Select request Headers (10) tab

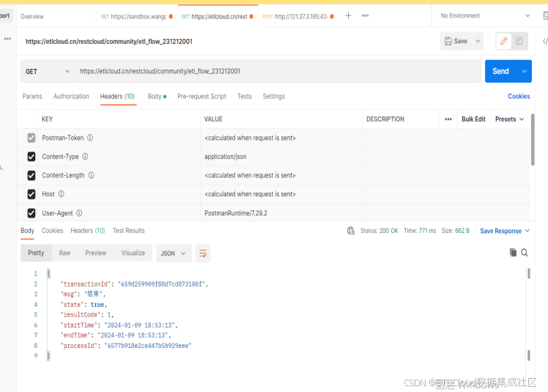point(117,96)
